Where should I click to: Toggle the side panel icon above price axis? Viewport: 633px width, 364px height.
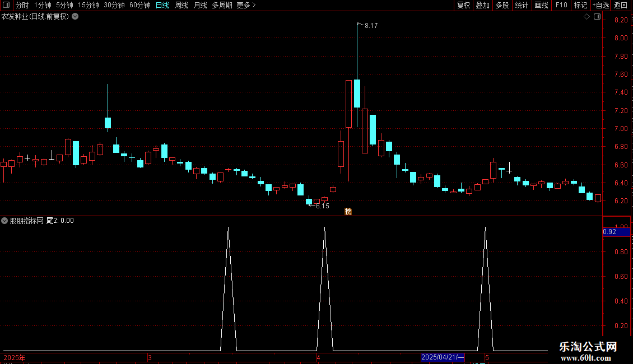tap(597, 17)
